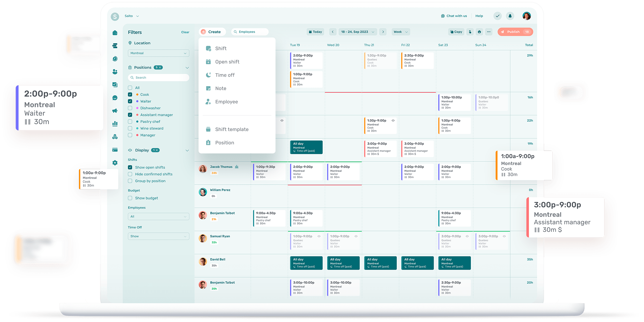Click Clear to reset all filters

click(185, 32)
